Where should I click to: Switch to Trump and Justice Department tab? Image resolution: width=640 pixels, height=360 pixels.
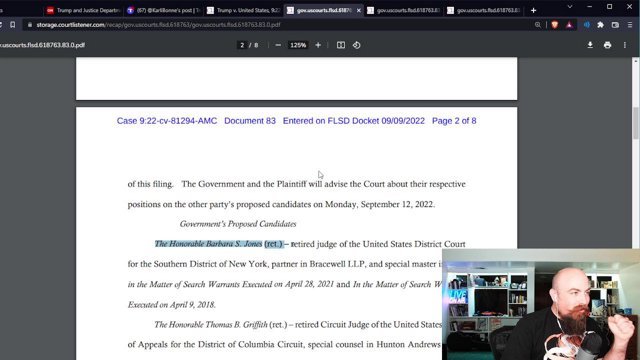tap(83, 11)
